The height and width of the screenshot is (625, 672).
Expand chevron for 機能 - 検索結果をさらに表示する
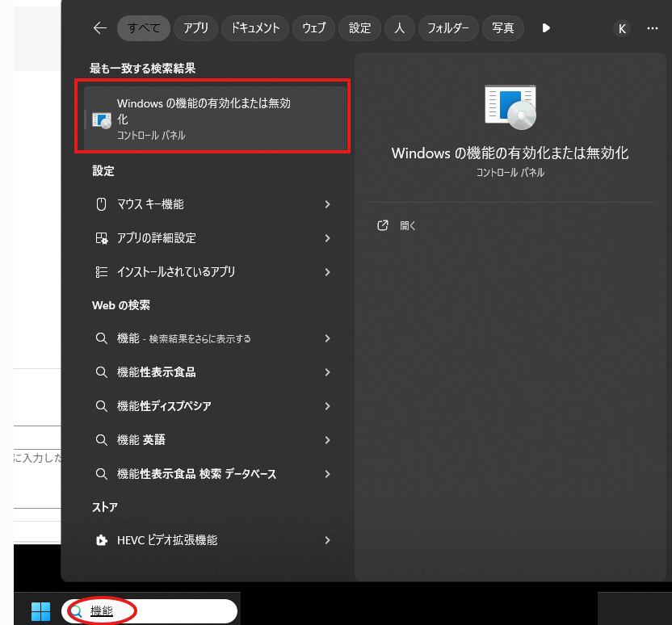pyautogui.click(x=327, y=338)
